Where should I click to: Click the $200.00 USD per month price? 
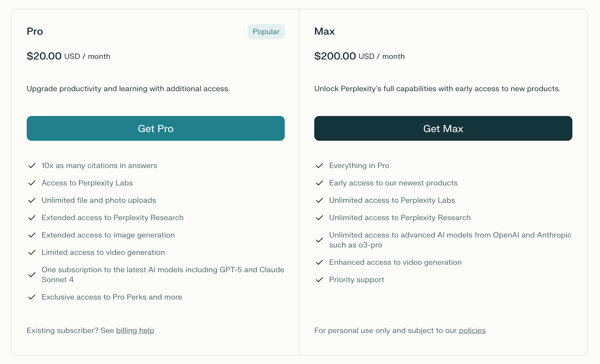point(359,56)
